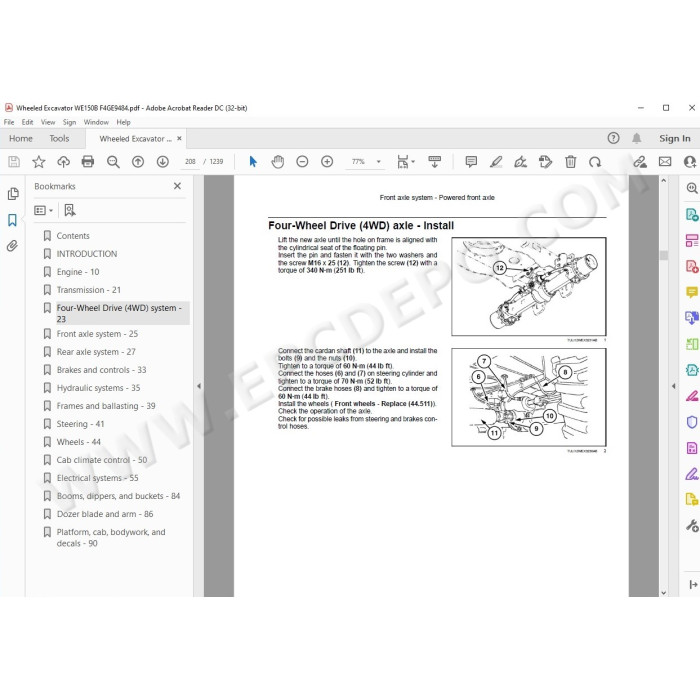Viewport: 700px width, 700px height.
Task: Open right pane search zoom tool
Action: (692, 188)
